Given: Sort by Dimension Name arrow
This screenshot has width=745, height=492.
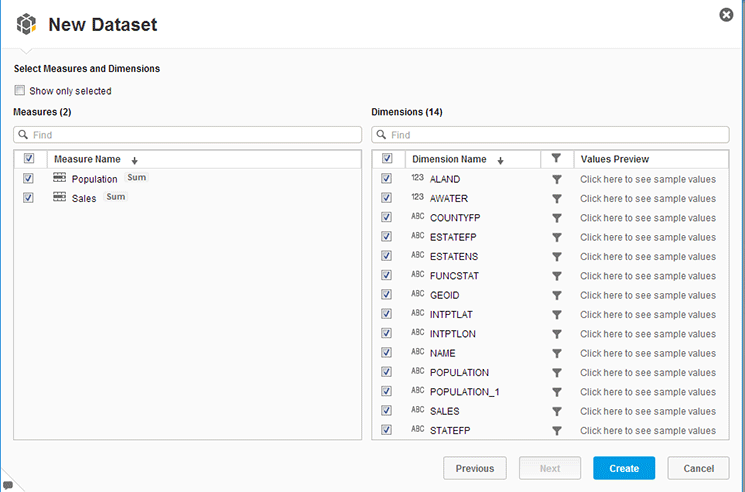Looking at the screenshot, I should point(500,160).
